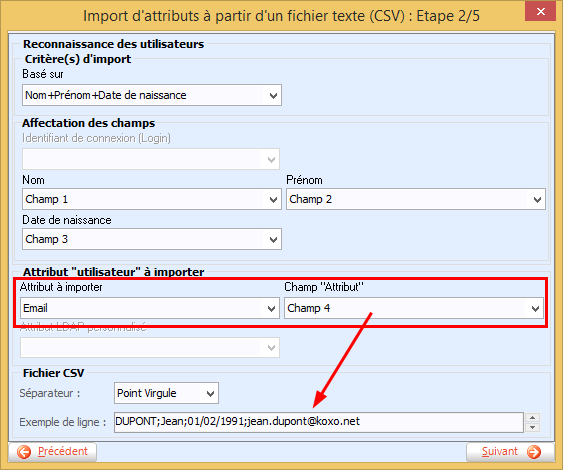
Task: Click the orange forward arrow icon beside Suivant
Action: [x=534, y=452]
